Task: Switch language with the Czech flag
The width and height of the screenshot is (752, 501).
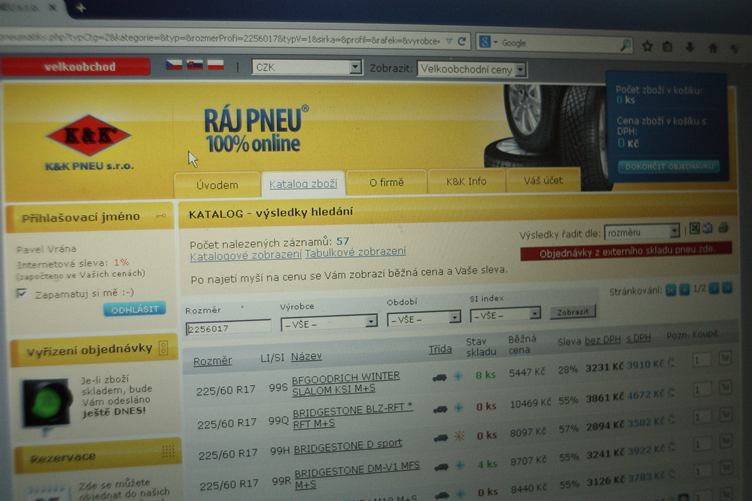Action: pos(174,65)
